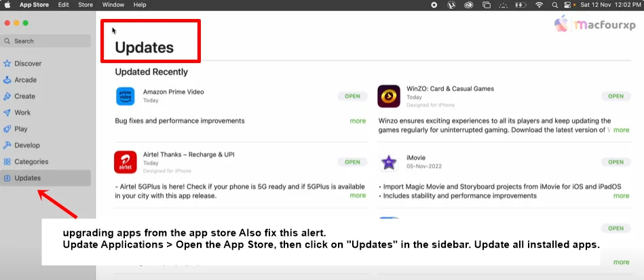Open the WinZO app icon
Viewport: 644px width, 280px height.
389,96
